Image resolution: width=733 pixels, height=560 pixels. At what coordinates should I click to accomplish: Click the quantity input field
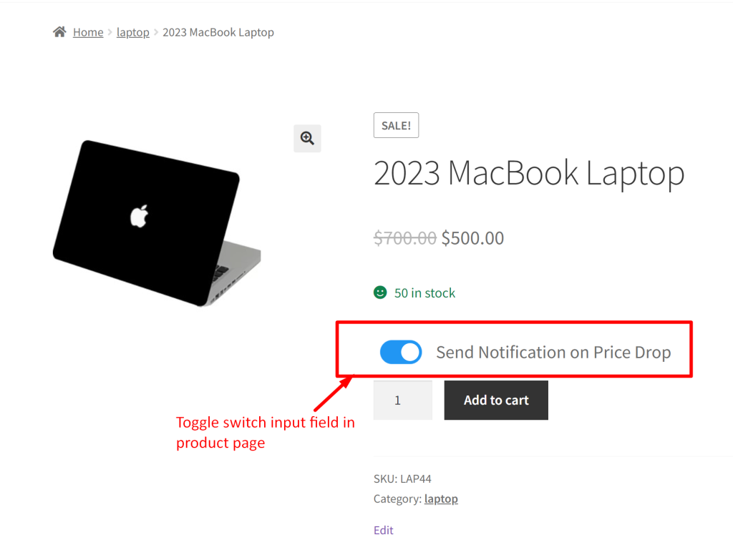[403, 401]
